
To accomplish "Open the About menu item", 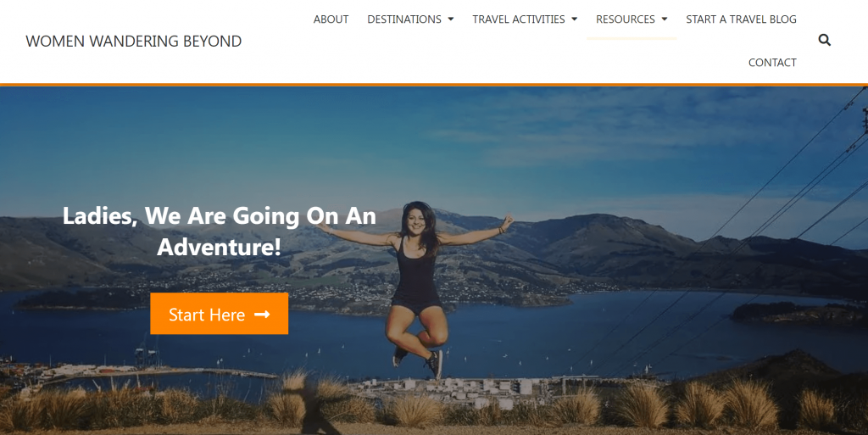I will point(331,19).
